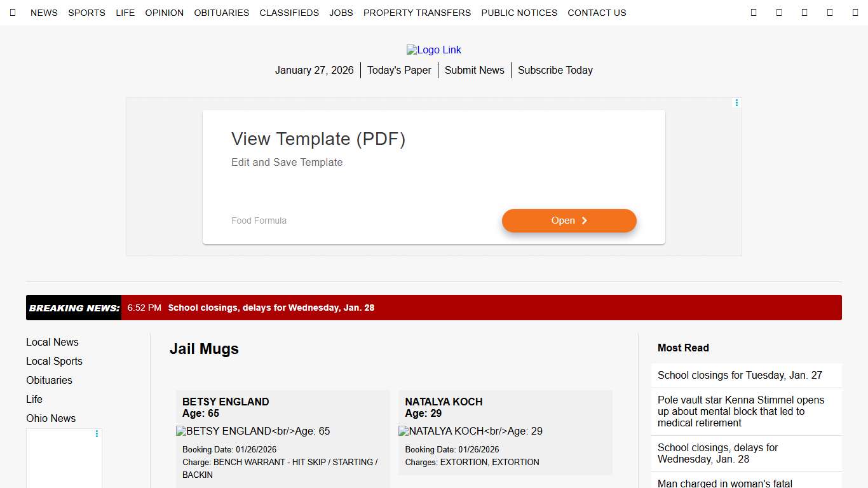This screenshot has height=488, width=868.
Task: Open the NEWS menu item
Action: 44,13
